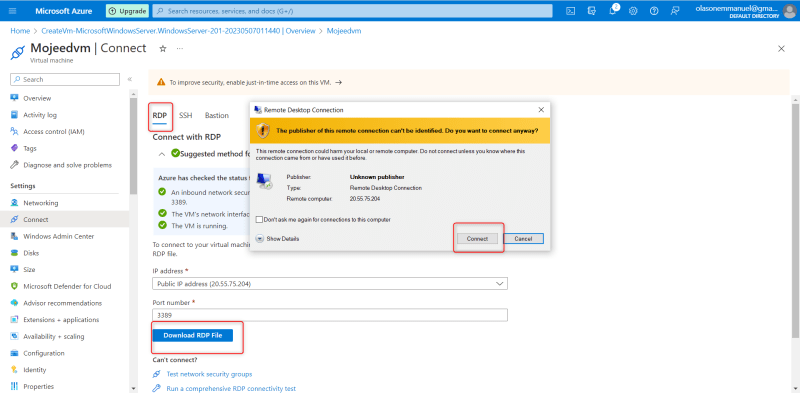Open the CreateVm deployment Overview breadcrumb
Viewport: 800px width, 393px height.
click(x=178, y=31)
